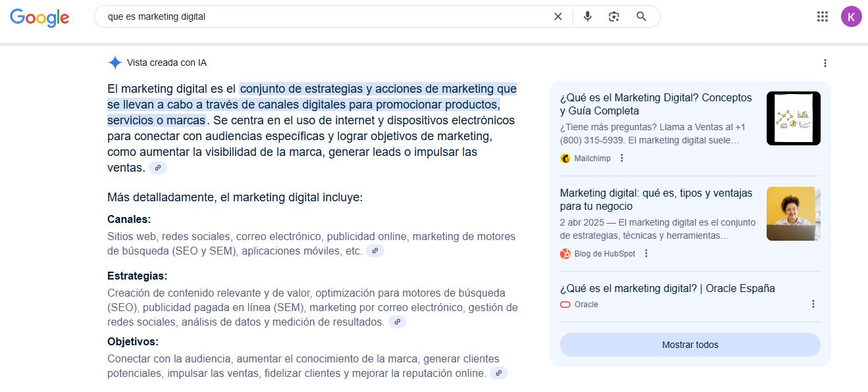This screenshot has width=868, height=392.
Task: Open the three-dot menu on Oracle result
Action: point(813,304)
